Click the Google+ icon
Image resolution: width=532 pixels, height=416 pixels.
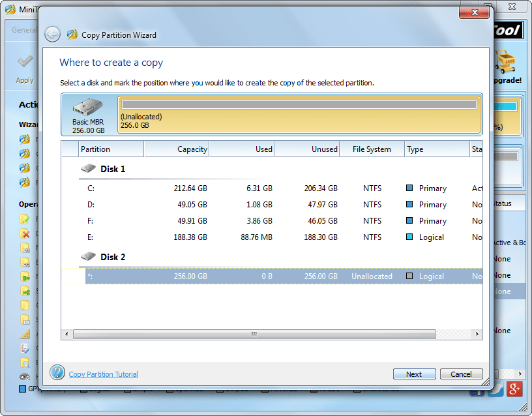514,389
